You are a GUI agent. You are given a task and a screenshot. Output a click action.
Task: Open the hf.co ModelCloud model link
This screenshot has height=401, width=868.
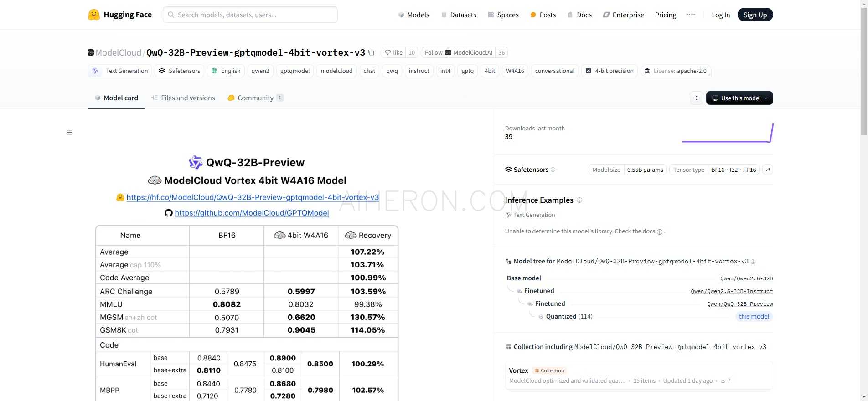click(253, 197)
